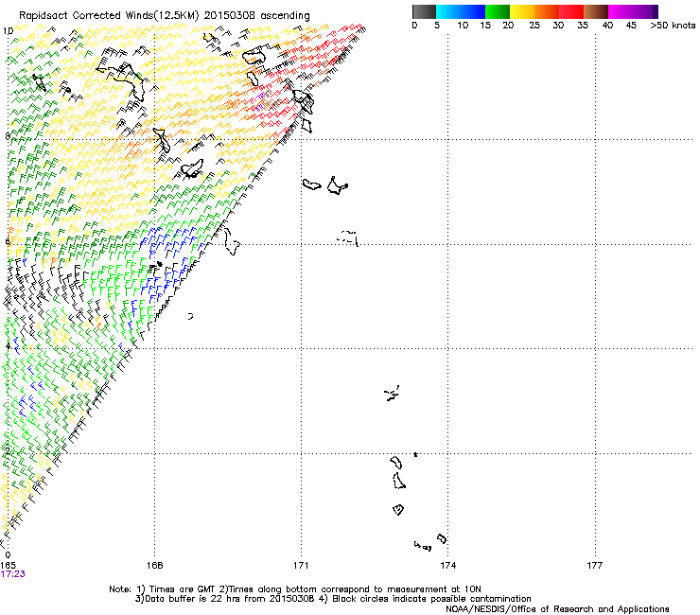Click the purple '17:23' time label
This screenshot has height=615, width=700.
point(13,574)
